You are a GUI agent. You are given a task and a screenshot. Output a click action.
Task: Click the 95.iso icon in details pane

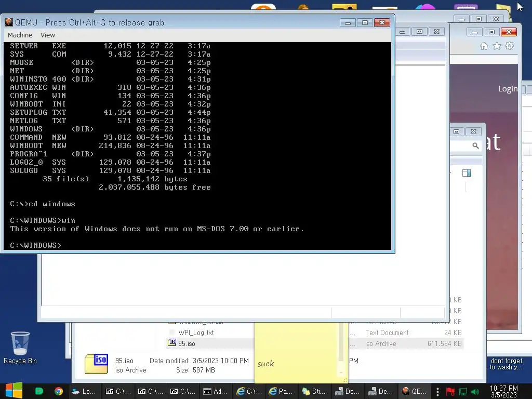[96, 364]
